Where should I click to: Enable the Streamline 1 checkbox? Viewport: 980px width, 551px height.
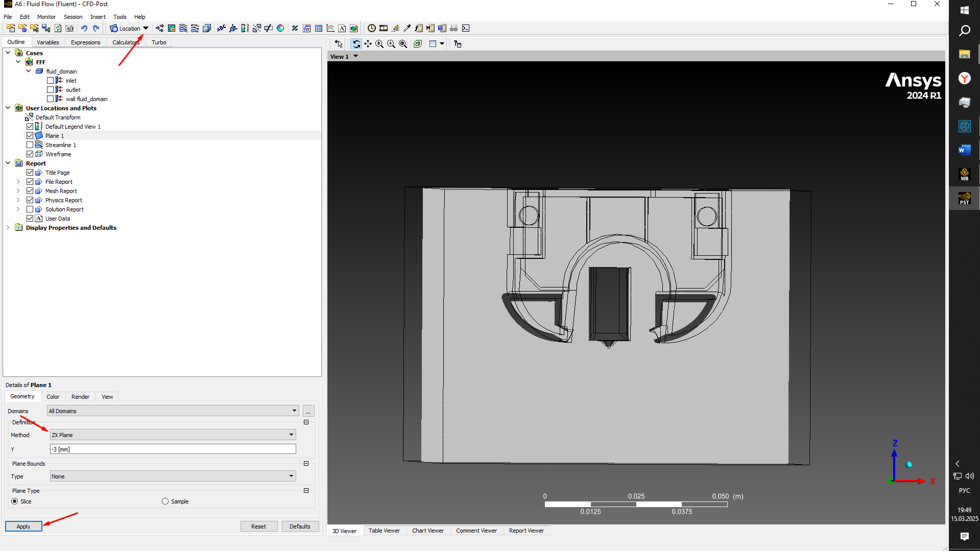pyautogui.click(x=30, y=145)
